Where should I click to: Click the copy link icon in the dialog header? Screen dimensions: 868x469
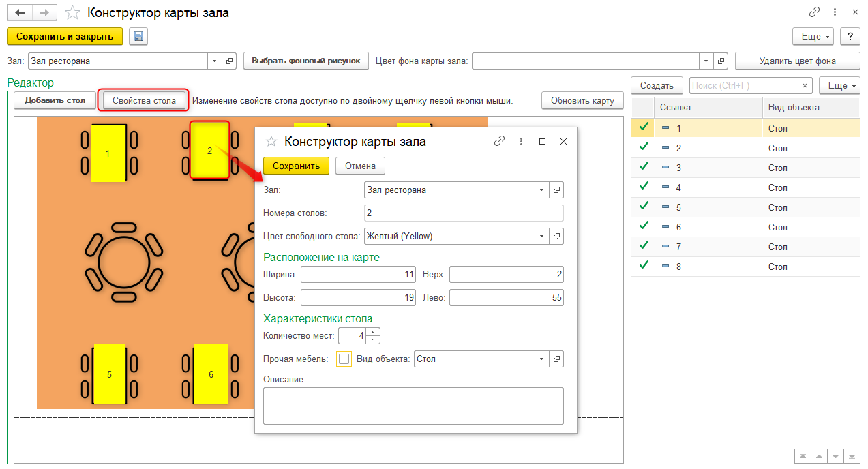pyautogui.click(x=499, y=141)
